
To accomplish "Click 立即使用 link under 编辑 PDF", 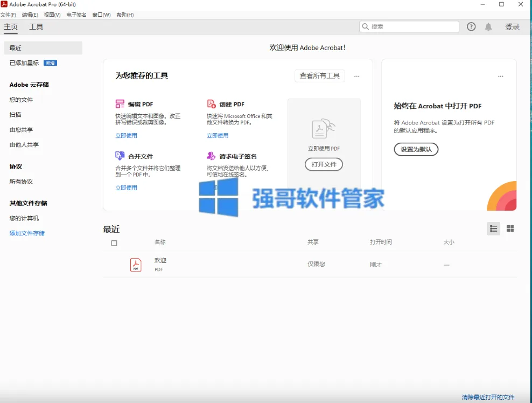I will click(x=126, y=135).
